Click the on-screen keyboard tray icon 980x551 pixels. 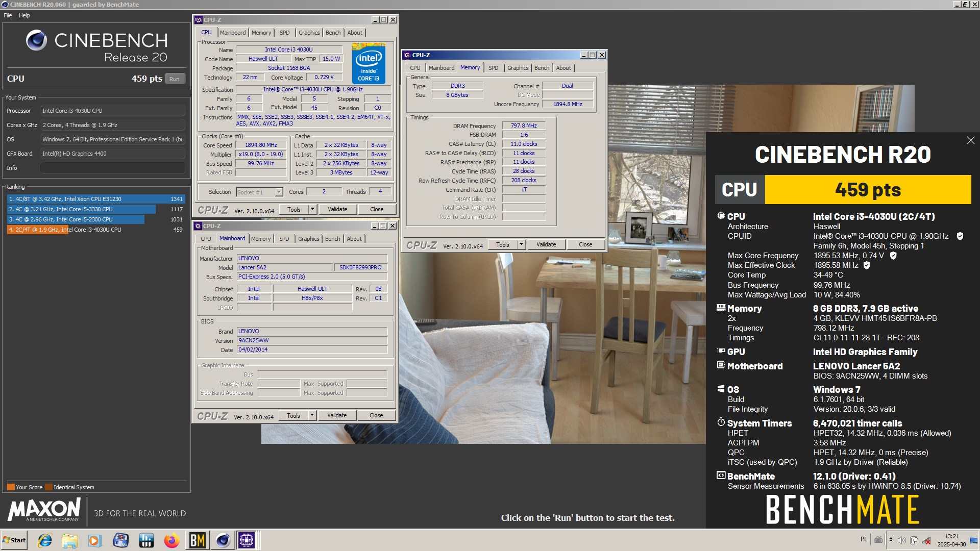pos(878,540)
